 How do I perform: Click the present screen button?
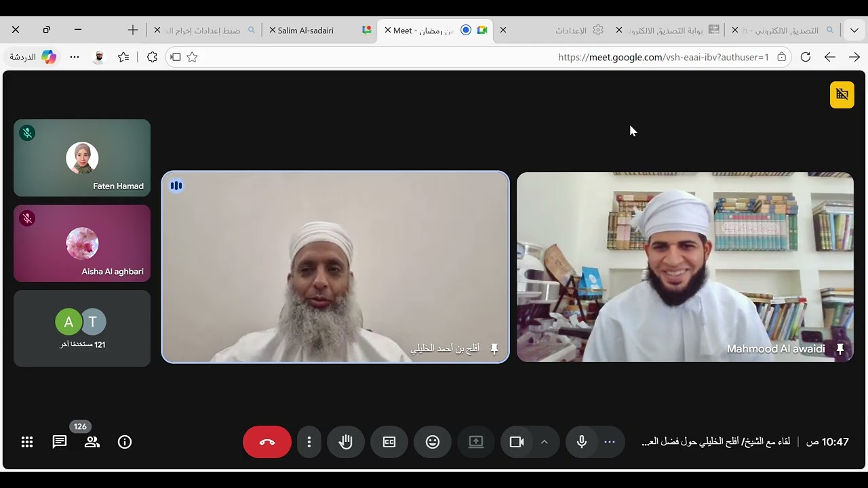click(x=476, y=442)
